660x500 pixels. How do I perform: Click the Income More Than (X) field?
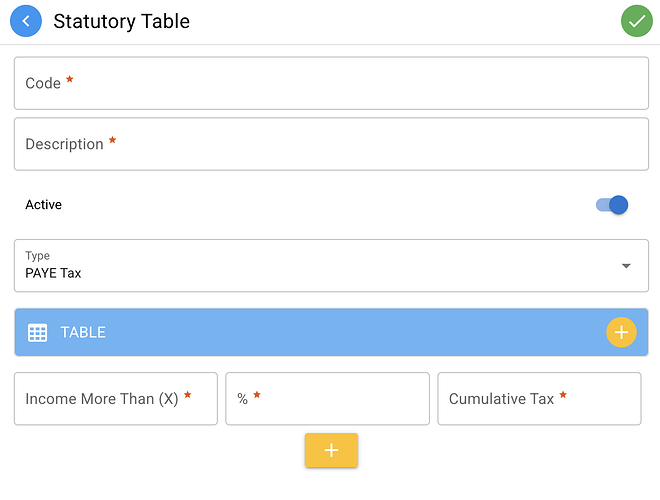point(116,399)
